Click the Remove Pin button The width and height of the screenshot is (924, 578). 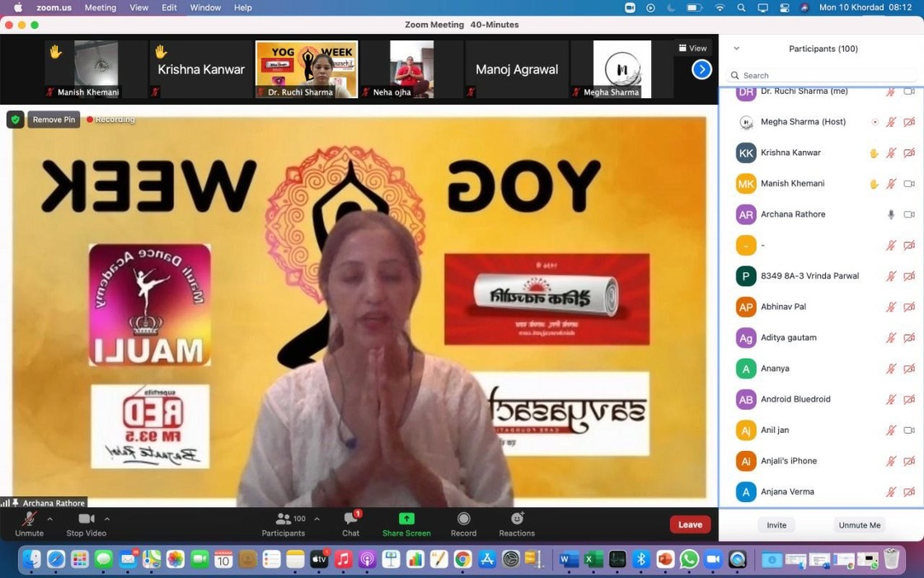[x=54, y=120]
